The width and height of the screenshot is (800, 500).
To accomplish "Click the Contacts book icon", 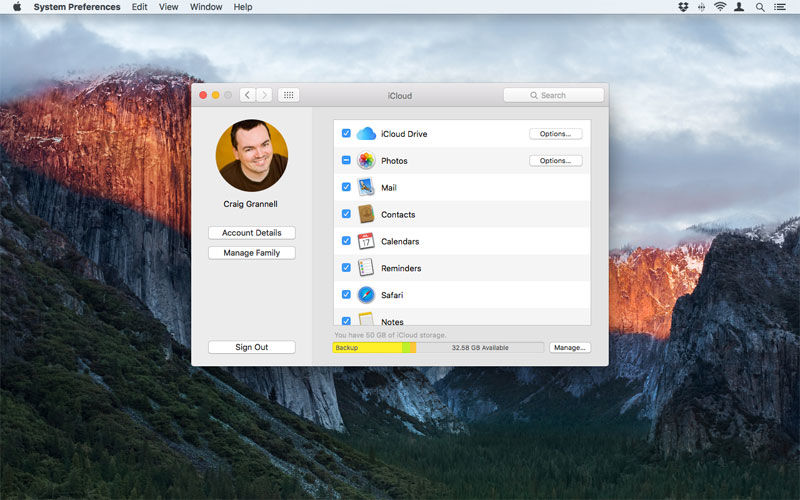I will coord(366,214).
